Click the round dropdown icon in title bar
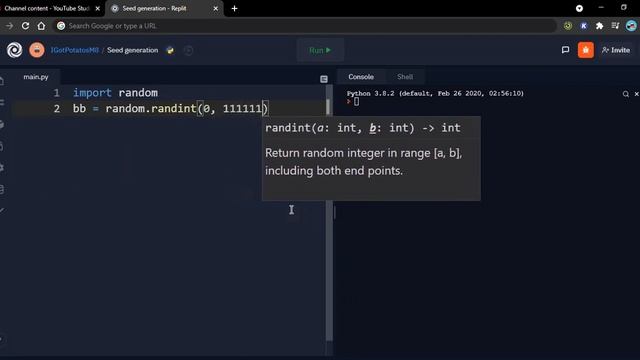The image size is (640, 360). click(579, 8)
